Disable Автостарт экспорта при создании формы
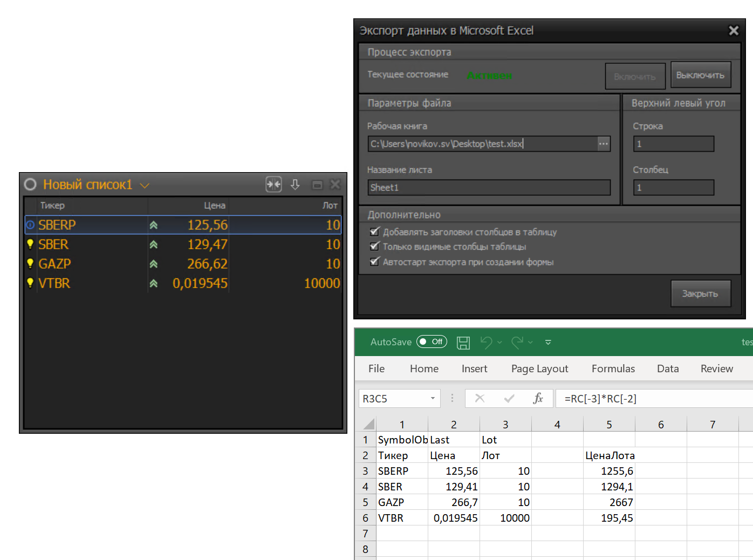The height and width of the screenshot is (560, 753). tap(375, 262)
